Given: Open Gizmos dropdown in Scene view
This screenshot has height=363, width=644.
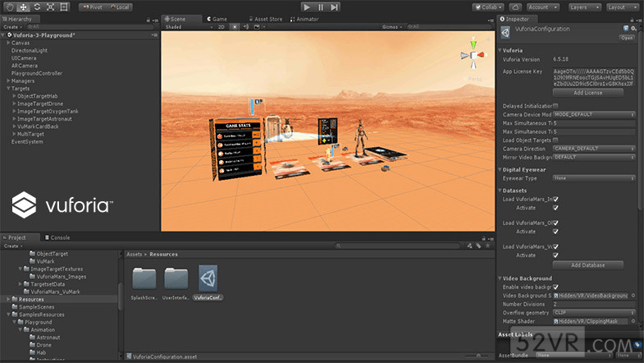Looking at the screenshot, I should (392, 27).
